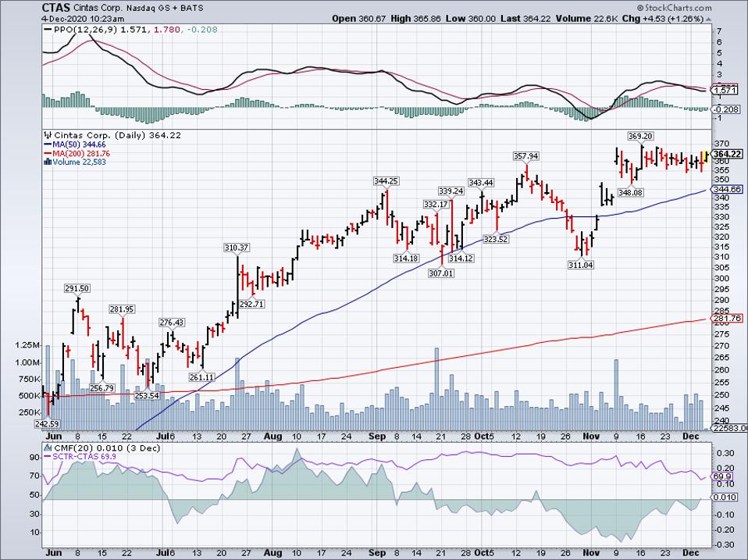The width and height of the screenshot is (748, 560).
Task: Click the Dec label on the date axis
Action: 690,437
